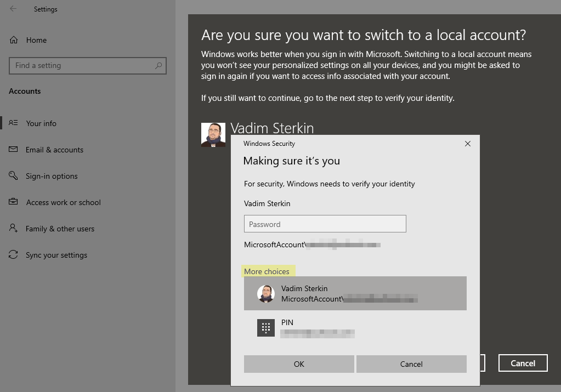Click the large Vadim Sterkin profile picture
This screenshot has height=392, width=561.
(x=213, y=135)
